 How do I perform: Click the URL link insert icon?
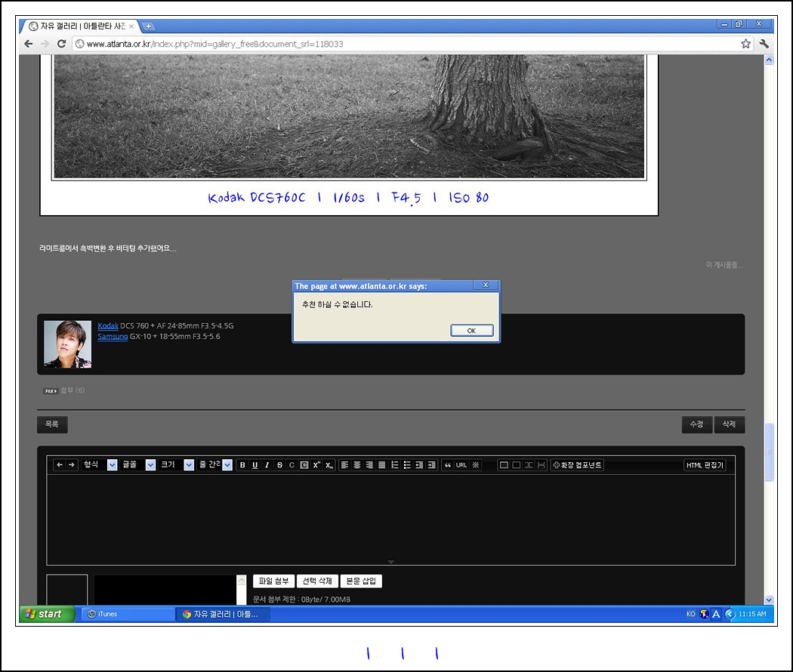click(x=461, y=465)
